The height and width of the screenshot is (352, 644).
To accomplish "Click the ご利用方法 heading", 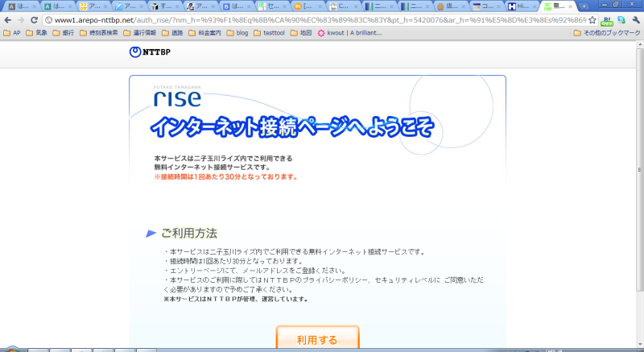I will 189,234.
